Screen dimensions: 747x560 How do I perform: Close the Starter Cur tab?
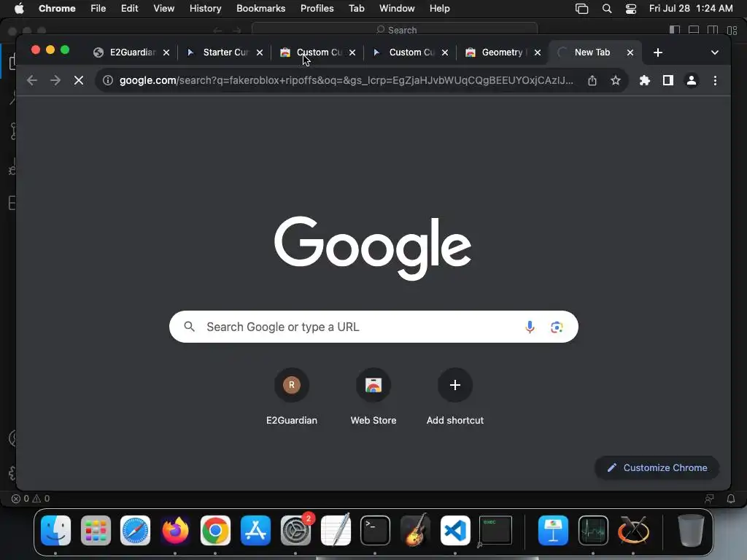pos(260,52)
